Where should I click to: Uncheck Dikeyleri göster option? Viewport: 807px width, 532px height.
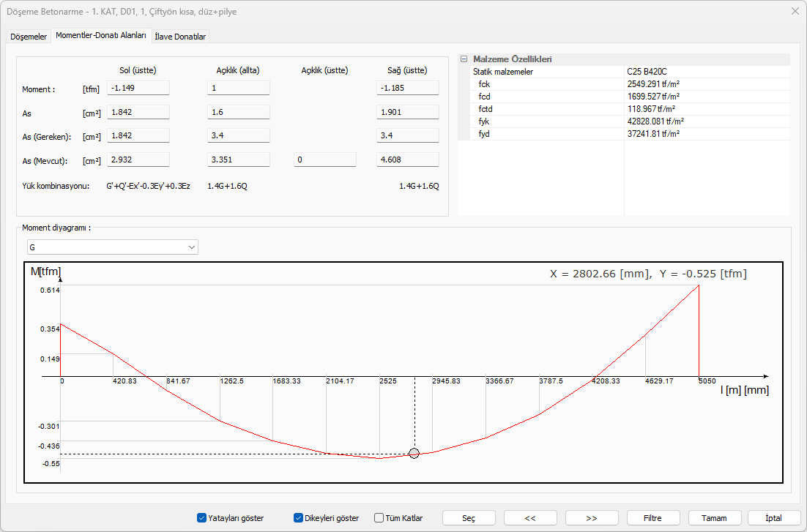click(x=299, y=518)
